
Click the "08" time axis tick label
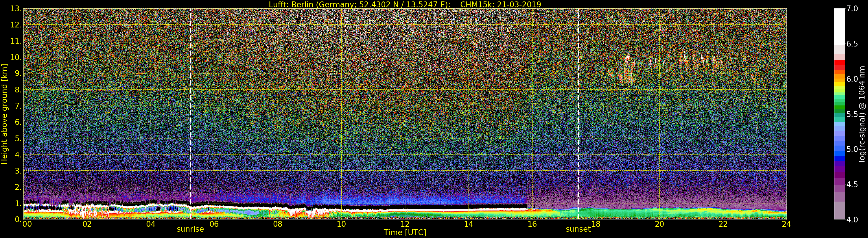click(278, 224)
